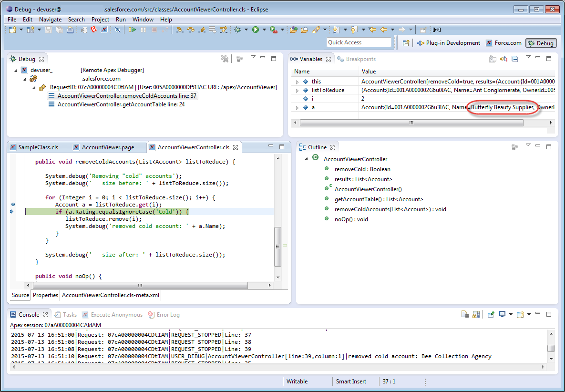Switch to the Tasks tab

[x=65, y=315]
